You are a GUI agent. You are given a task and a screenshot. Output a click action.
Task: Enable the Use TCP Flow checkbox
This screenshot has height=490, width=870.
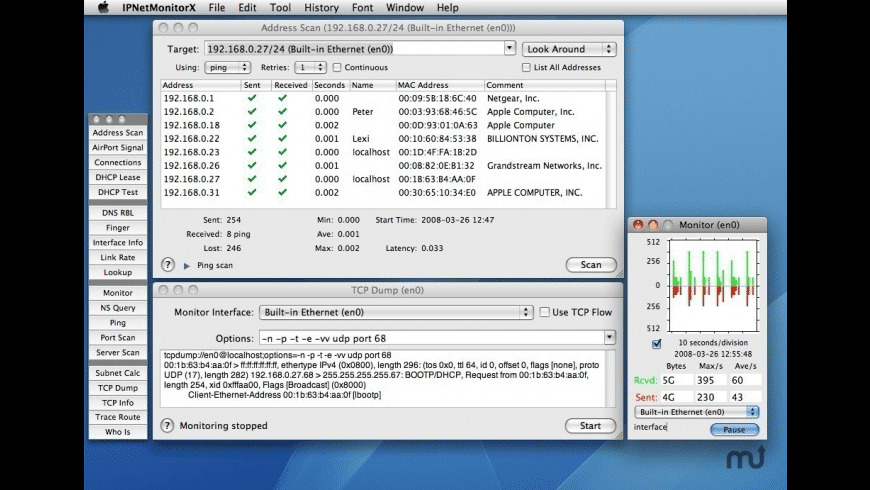point(545,312)
